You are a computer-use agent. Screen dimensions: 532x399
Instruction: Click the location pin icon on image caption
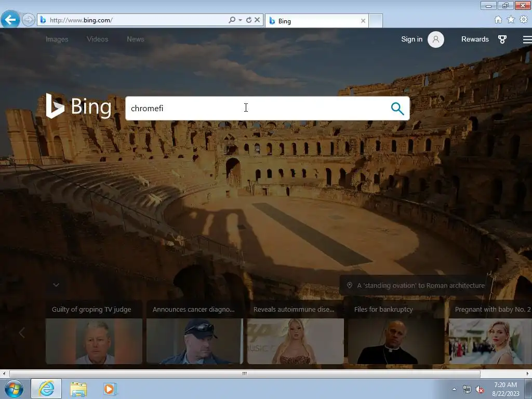point(350,285)
